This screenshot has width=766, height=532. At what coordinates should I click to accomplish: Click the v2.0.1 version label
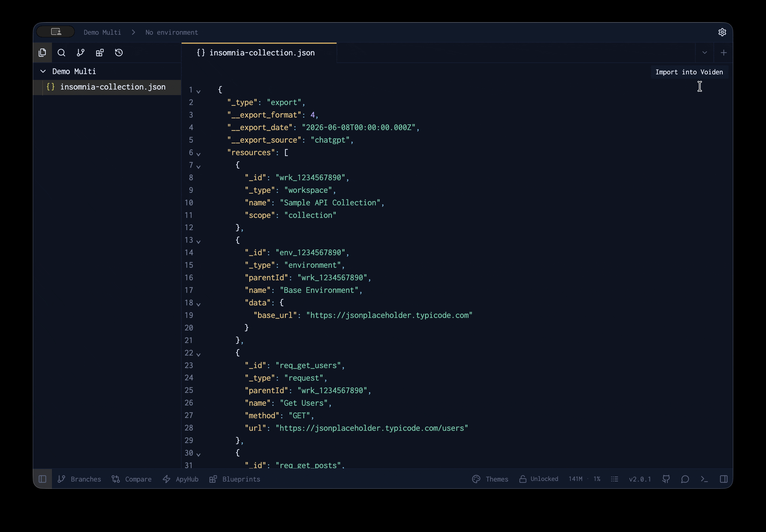640,479
